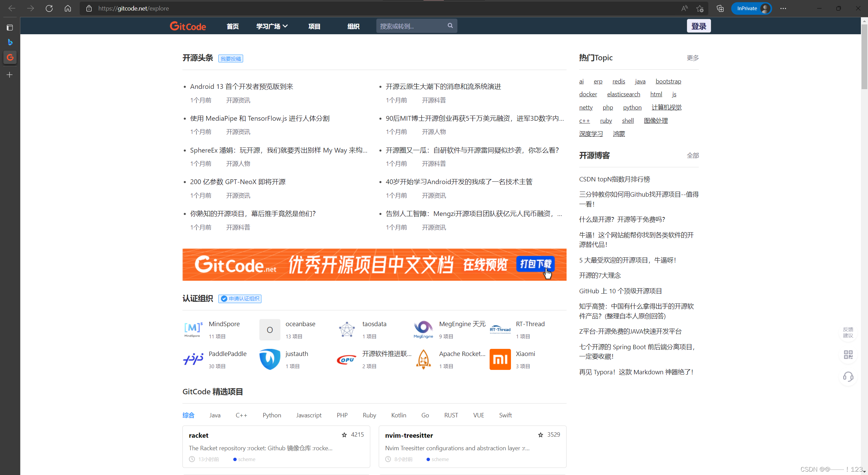Click the customer service headset icon
868x475 pixels.
click(848, 377)
